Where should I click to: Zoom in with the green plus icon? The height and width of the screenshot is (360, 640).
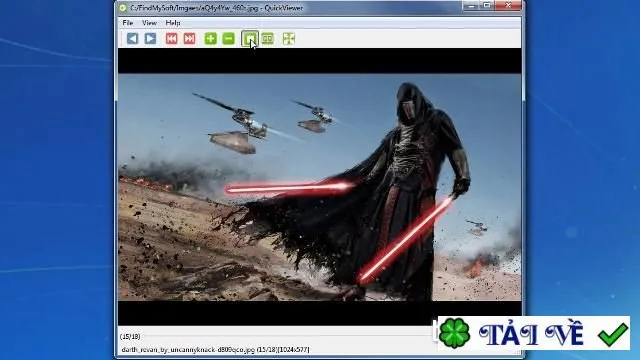211,39
